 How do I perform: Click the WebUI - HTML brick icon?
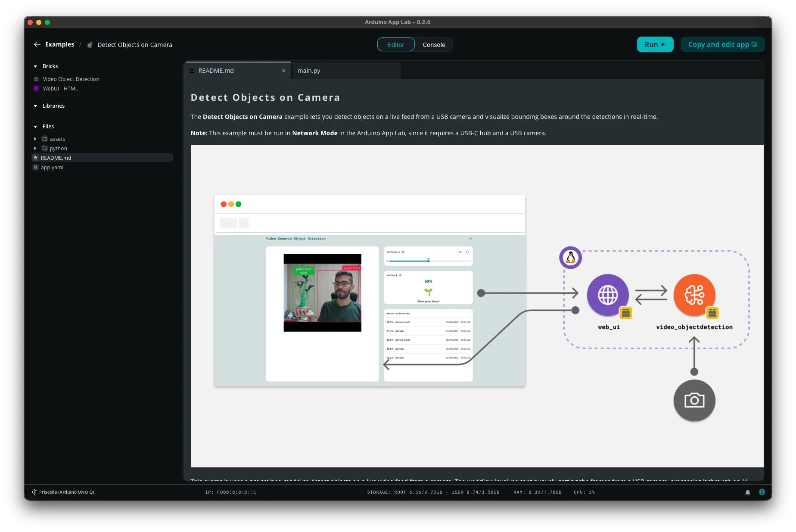coord(36,89)
